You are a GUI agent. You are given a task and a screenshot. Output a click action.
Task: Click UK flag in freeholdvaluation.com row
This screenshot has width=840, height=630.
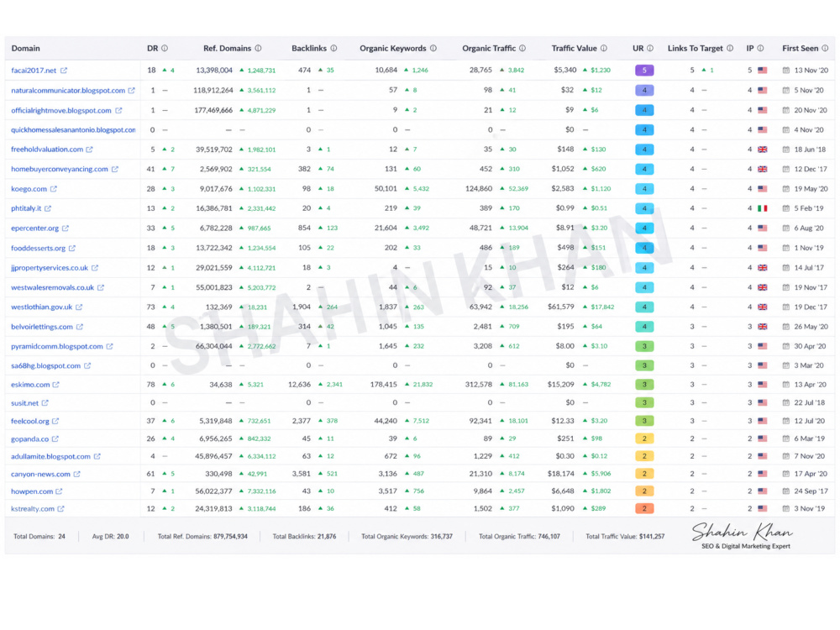pos(763,150)
